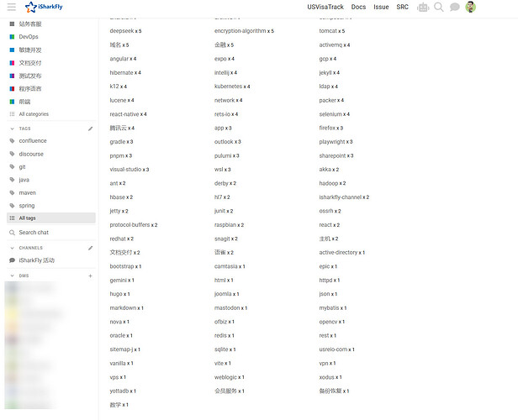
Task: Open the encryption-algorithm x 5 tag
Action: 244,31
